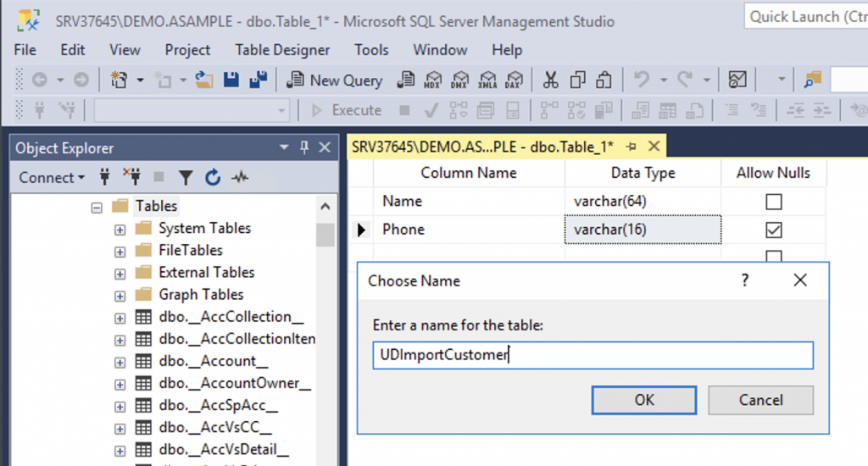Click the Filter funnel icon

coord(186,178)
